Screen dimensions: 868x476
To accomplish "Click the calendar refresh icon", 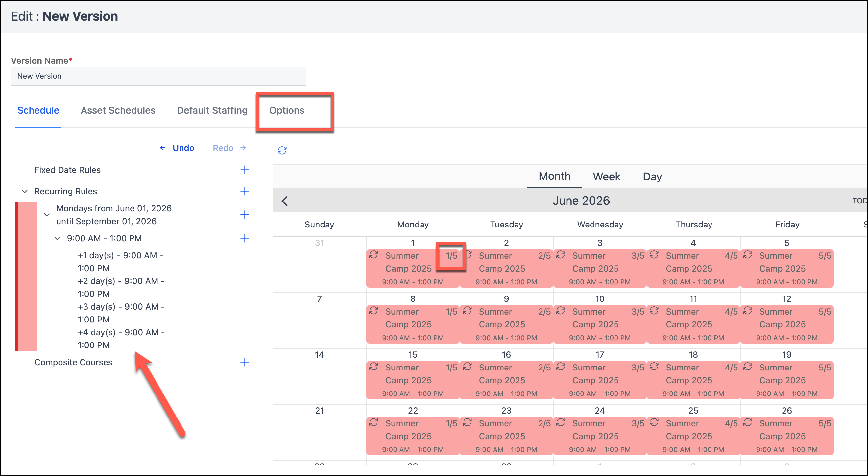I will pyautogui.click(x=282, y=150).
